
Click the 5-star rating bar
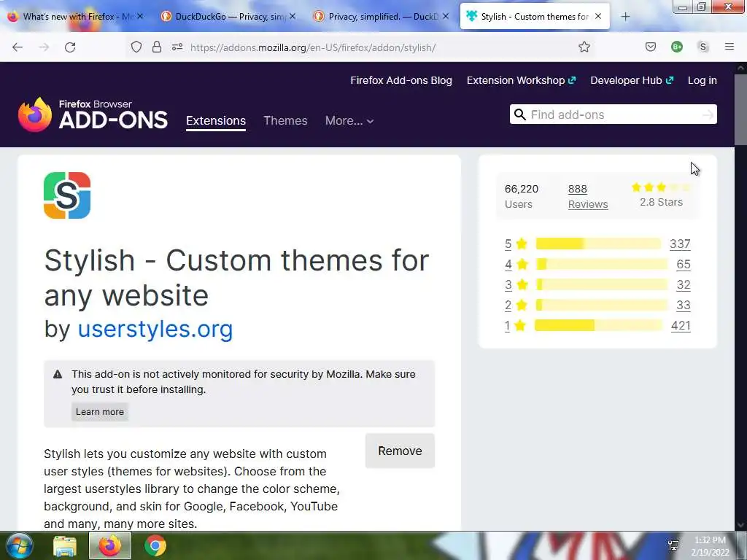(x=598, y=244)
